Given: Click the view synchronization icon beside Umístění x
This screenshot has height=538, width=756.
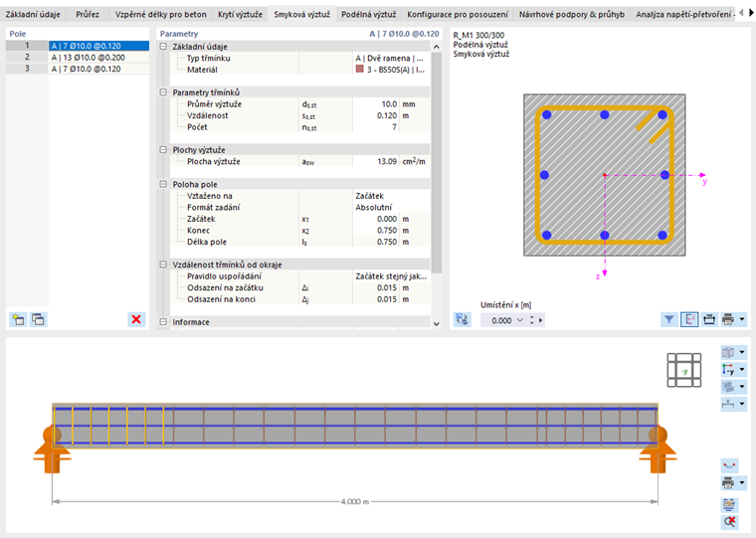Looking at the screenshot, I should point(462,319).
